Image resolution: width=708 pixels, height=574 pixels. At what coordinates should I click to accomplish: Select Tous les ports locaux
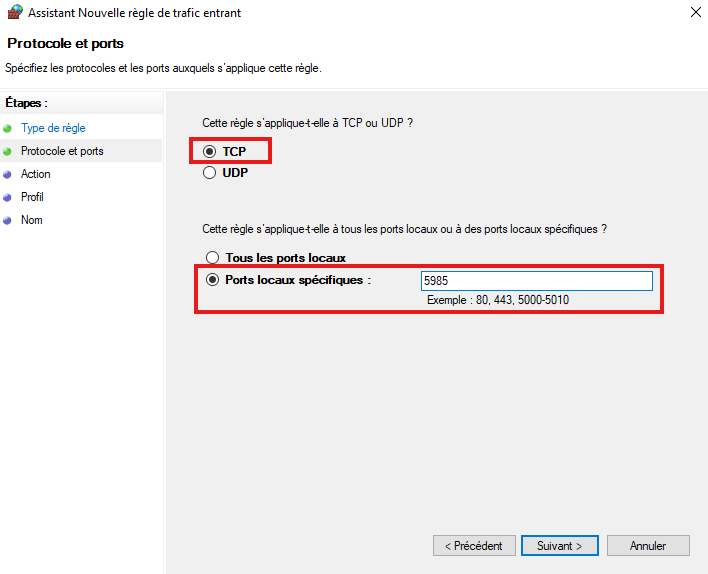[x=212, y=258]
